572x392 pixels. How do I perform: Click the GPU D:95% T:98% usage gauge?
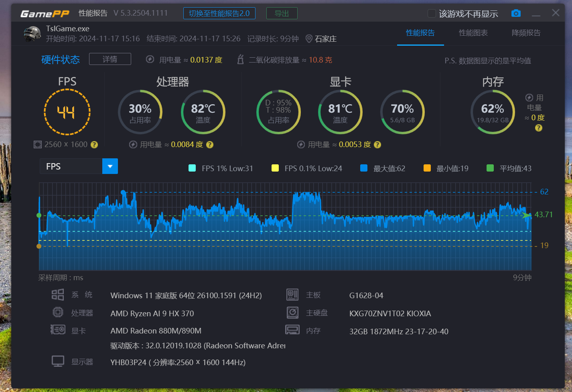tap(278, 112)
